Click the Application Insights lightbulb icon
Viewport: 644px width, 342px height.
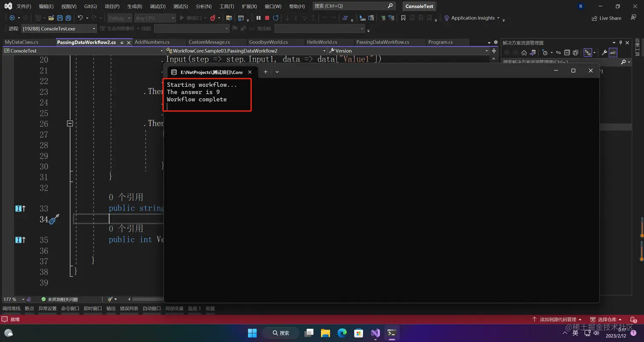coord(446,18)
